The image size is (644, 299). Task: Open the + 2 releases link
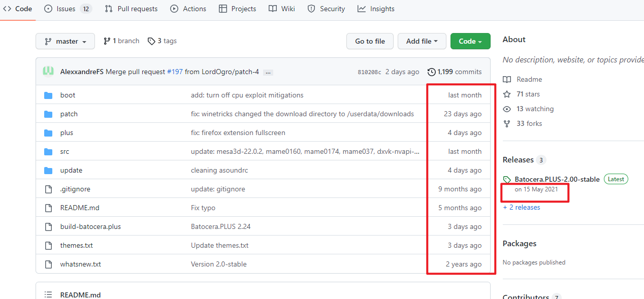[522, 207]
